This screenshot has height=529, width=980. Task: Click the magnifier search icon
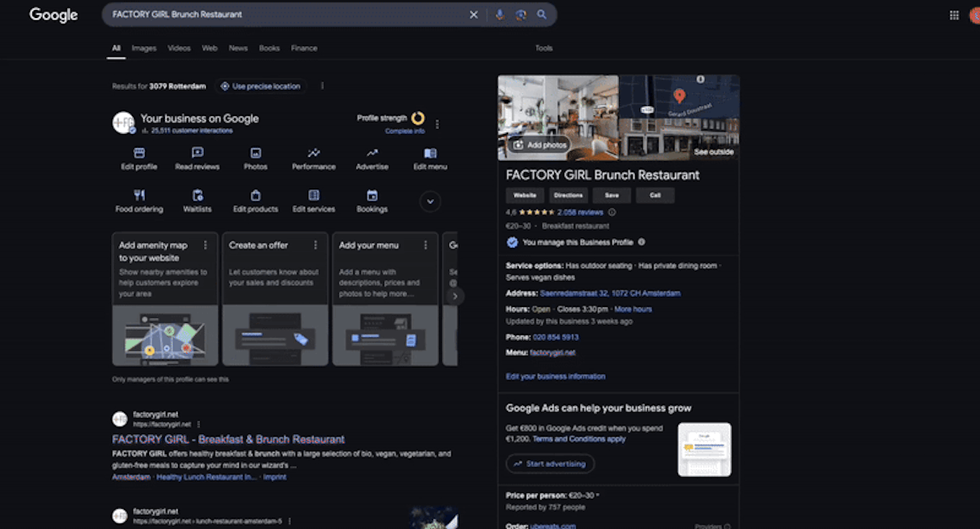coord(541,14)
